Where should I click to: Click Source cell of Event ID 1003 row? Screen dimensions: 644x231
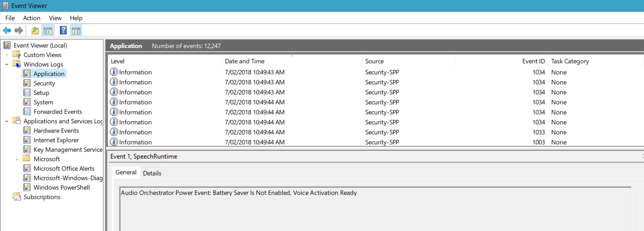pyautogui.click(x=382, y=142)
